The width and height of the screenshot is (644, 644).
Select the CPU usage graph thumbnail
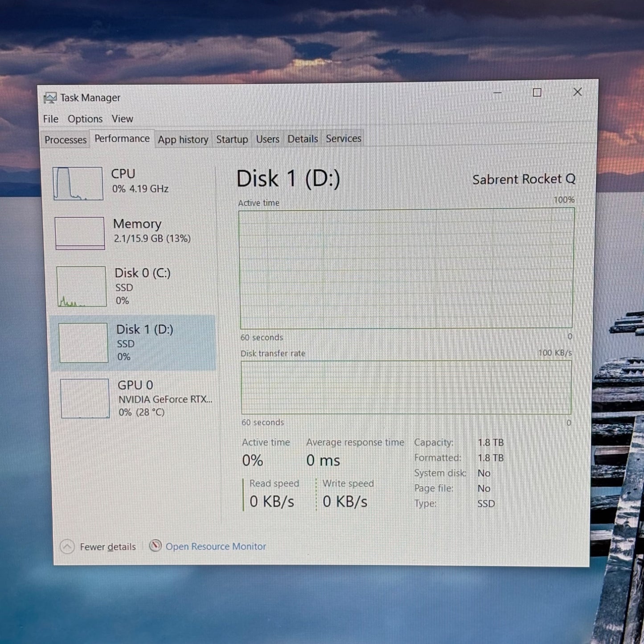78,184
